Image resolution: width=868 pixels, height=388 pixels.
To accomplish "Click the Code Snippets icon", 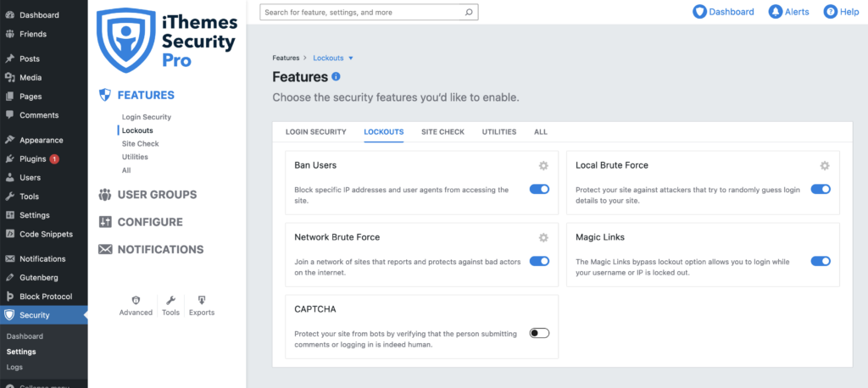I will pyautogui.click(x=9, y=234).
